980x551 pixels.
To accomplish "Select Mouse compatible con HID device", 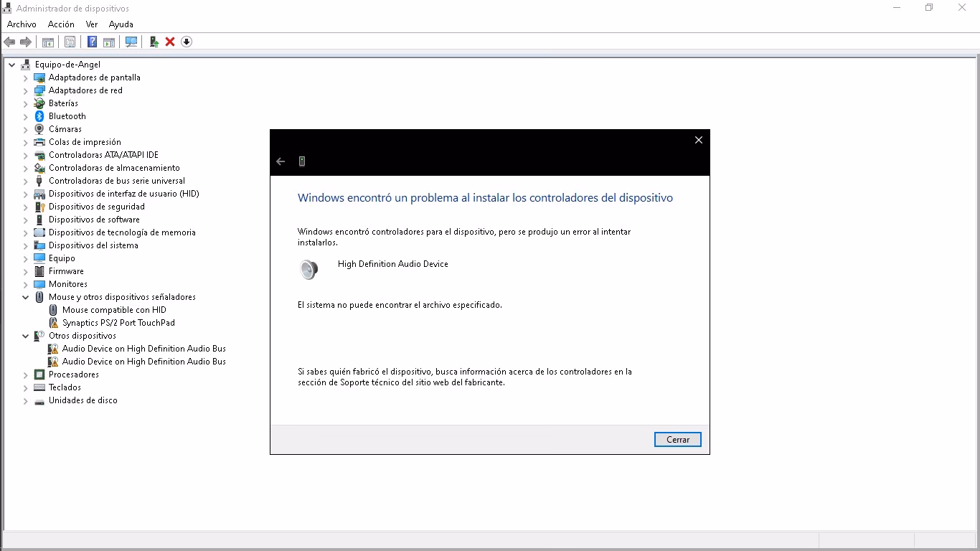I will (x=114, y=310).
